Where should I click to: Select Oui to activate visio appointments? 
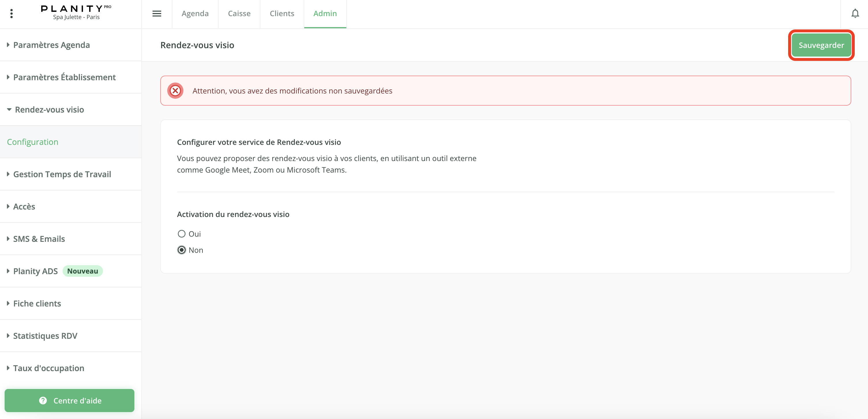point(182,234)
